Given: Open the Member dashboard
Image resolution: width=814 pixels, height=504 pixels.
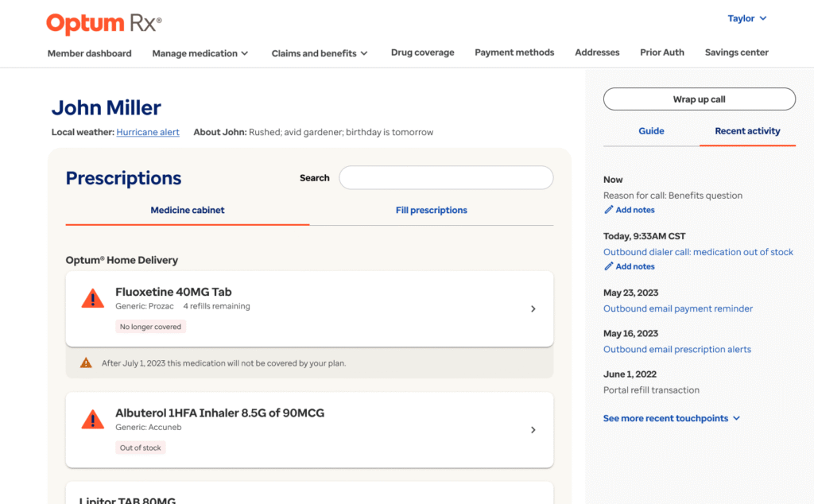Looking at the screenshot, I should [89, 52].
